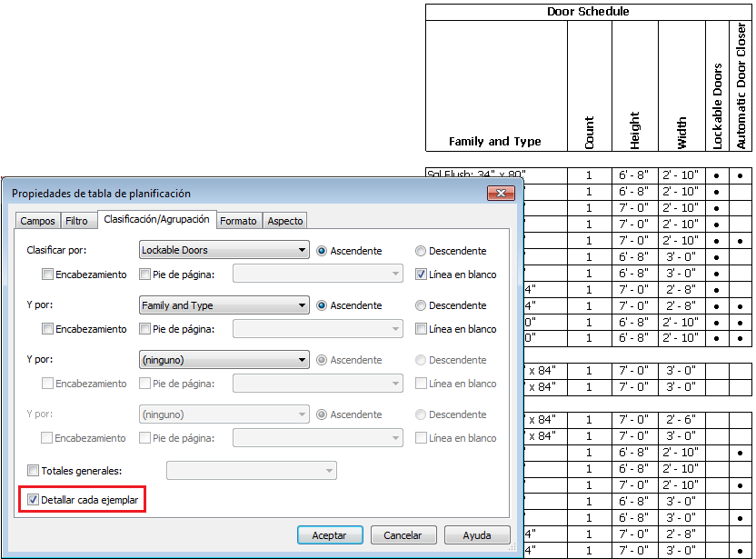
Task: Enable Encabezamiento for Family and Type sort
Action: point(47,329)
